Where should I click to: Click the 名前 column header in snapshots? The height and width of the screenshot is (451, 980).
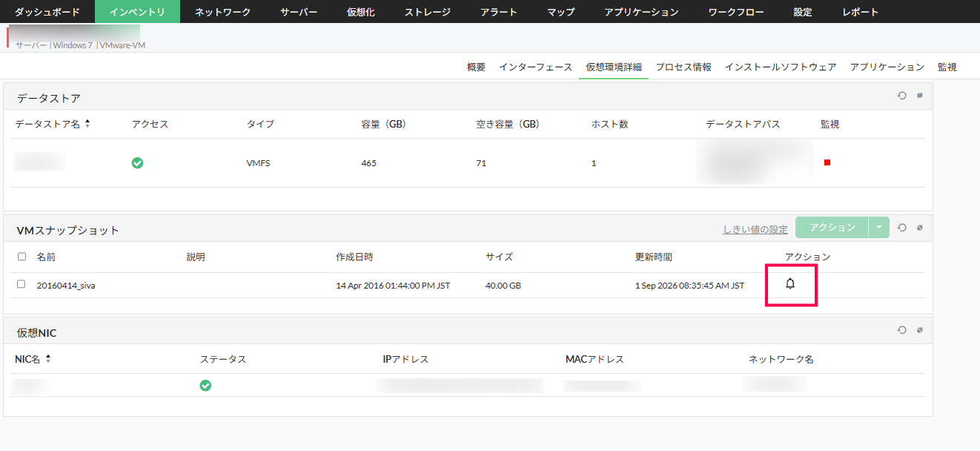point(46,257)
